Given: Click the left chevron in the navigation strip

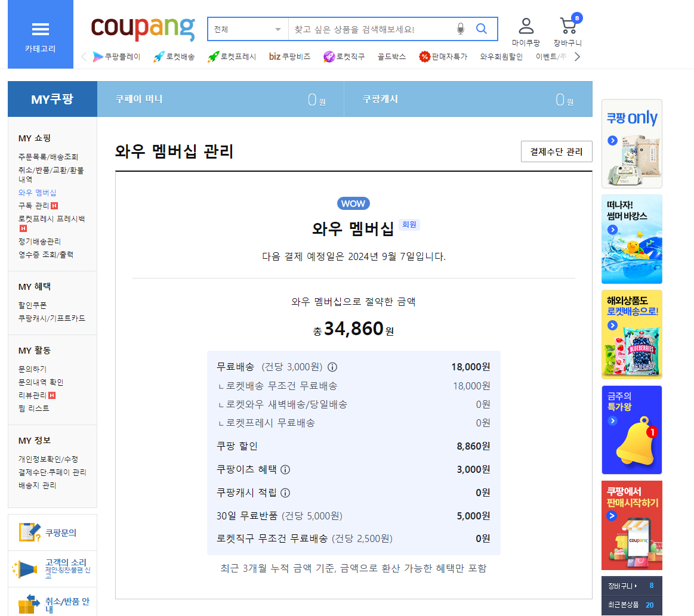Looking at the screenshot, I should pyautogui.click(x=84, y=56).
